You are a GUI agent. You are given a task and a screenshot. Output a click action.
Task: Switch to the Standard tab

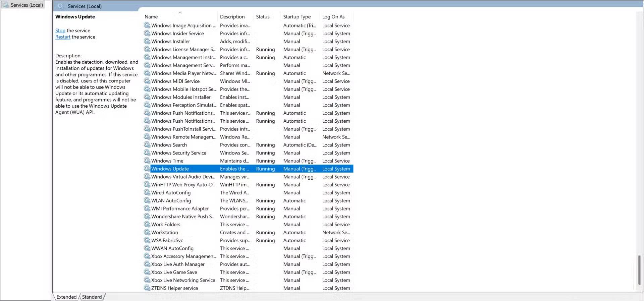click(x=92, y=297)
